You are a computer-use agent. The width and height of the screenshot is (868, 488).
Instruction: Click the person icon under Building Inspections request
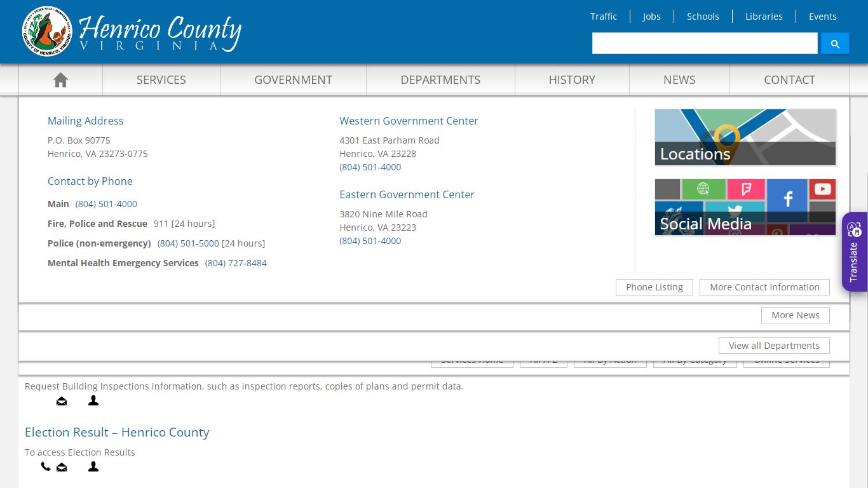(93, 400)
